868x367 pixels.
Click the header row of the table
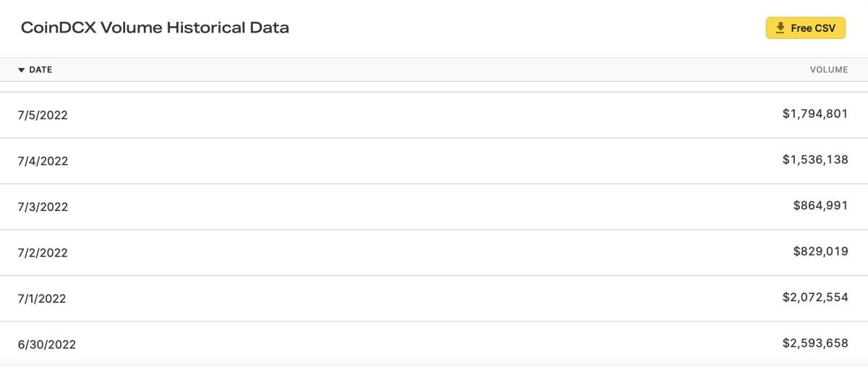click(434, 70)
